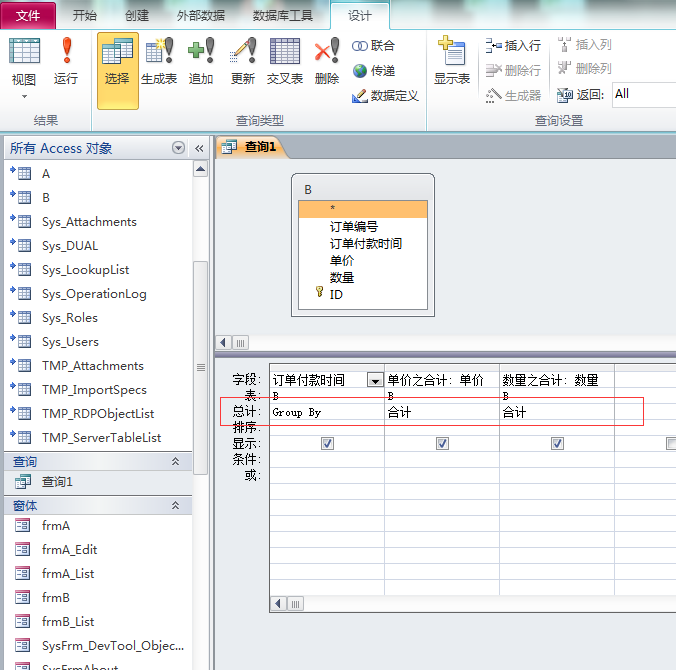Screen dimensions: 676x670
Task: Open the 返回 All combo box
Action: pyautogui.click(x=644, y=94)
